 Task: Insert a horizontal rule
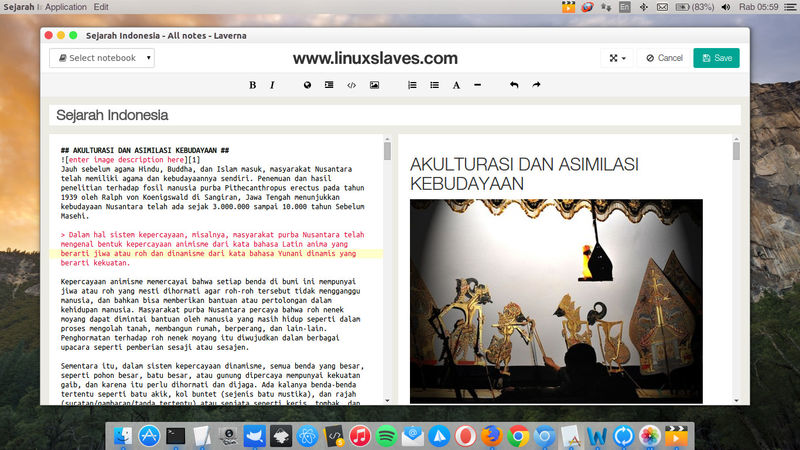(x=478, y=85)
